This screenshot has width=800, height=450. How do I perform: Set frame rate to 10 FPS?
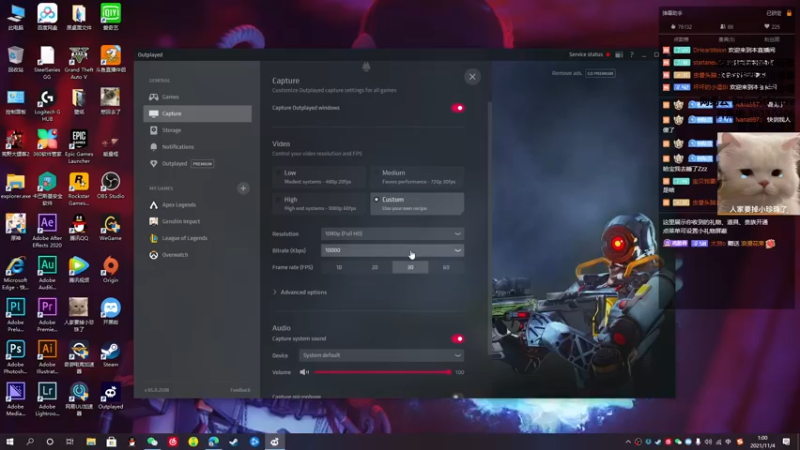339,267
